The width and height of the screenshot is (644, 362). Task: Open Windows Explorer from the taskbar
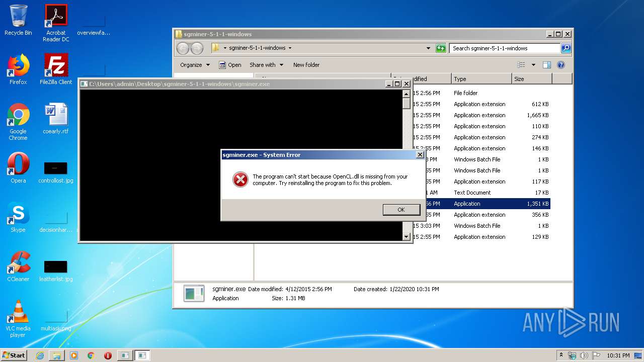tap(57, 355)
